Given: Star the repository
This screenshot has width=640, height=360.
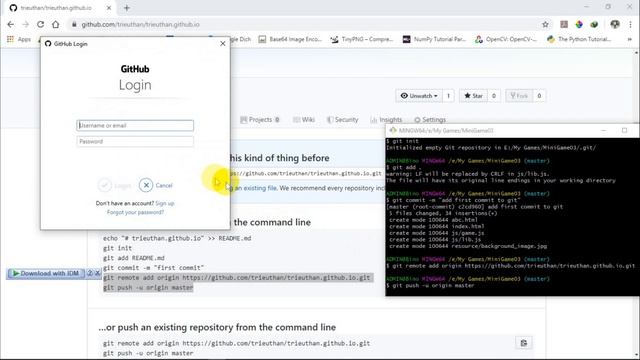Looking at the screenshot, I should coord(473,96).
